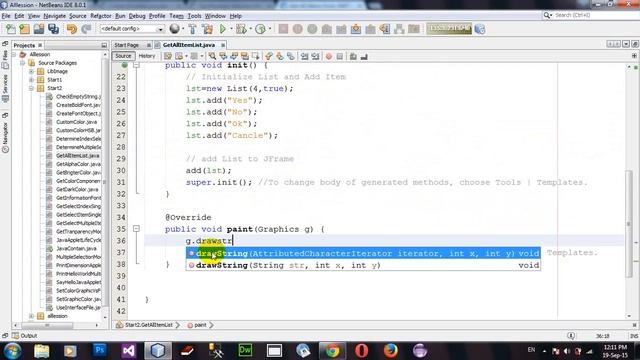Click the Shift Line Left icon

pyautogui.click(x=304, y=56)
